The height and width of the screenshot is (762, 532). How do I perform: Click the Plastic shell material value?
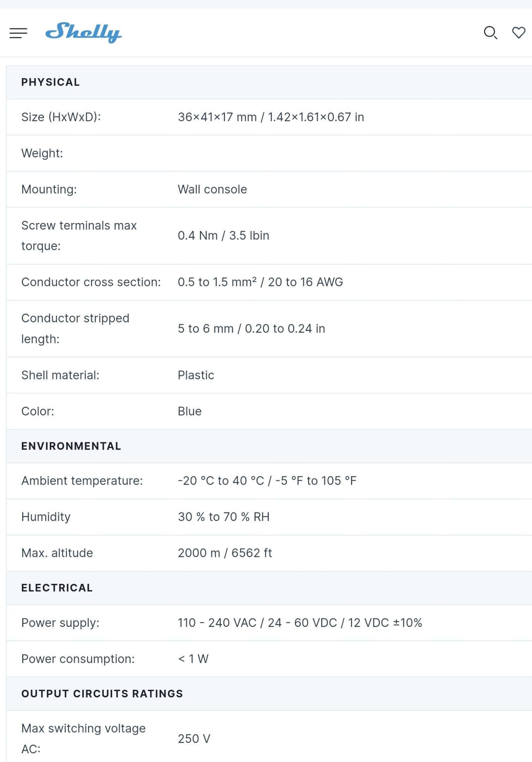(196, 375)
